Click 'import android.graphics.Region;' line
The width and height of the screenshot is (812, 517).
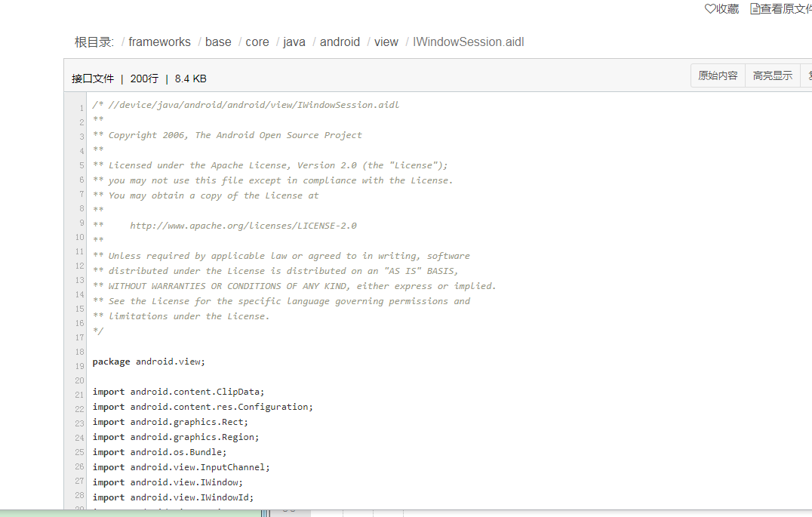coord(176,437)
